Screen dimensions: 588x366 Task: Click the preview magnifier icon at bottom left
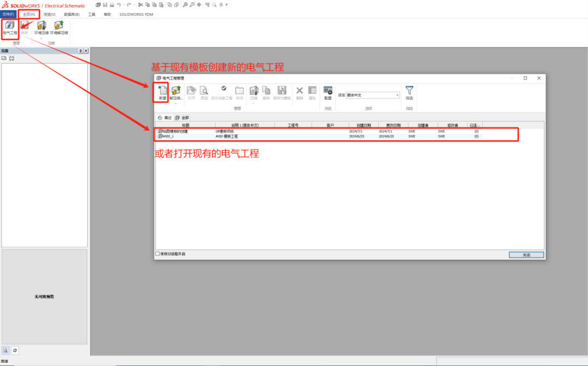click(x=5, y=351)
